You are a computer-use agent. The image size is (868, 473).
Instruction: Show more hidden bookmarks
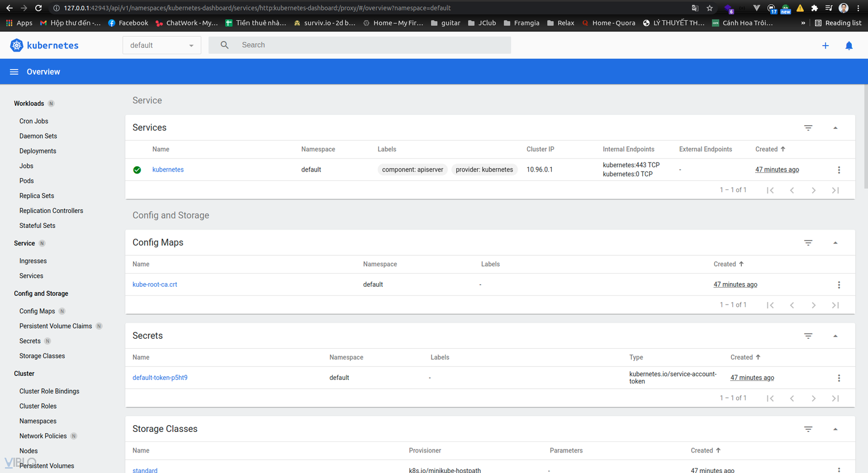(x=803, y=23)
